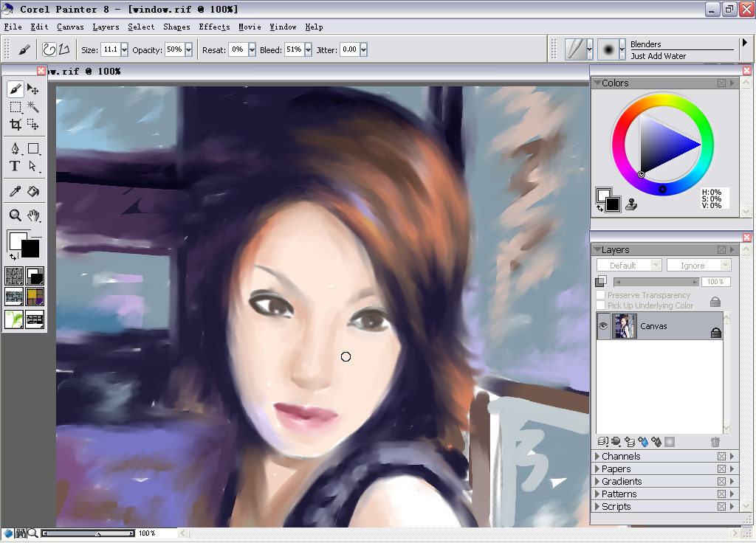
Task: Choose freehand strokes in property bar
Action: coord(49,49)
